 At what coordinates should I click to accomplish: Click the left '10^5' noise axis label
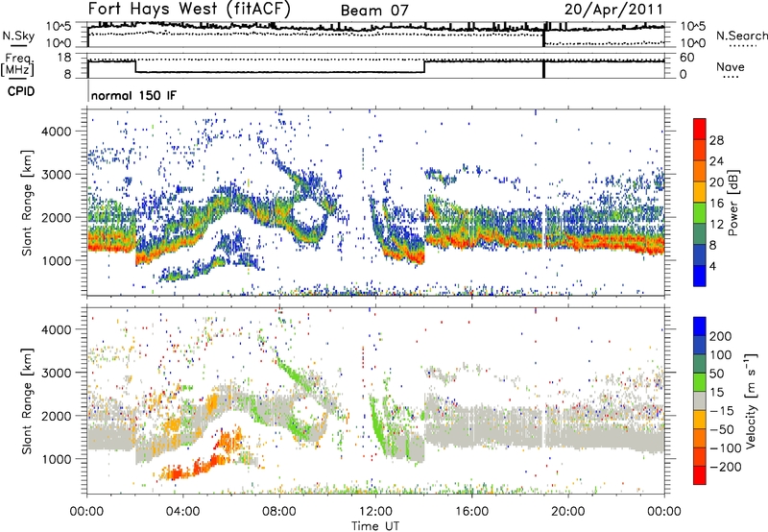pyautogui.click(x=59, y=27)
